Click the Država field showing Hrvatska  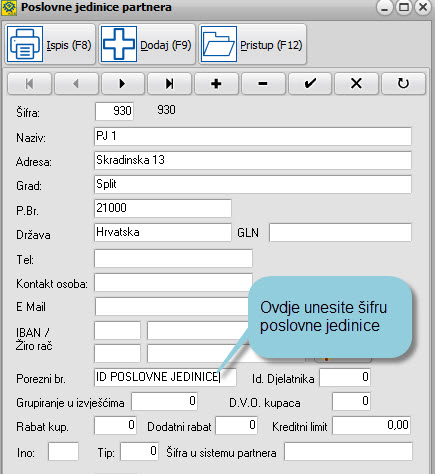point(163,232)
